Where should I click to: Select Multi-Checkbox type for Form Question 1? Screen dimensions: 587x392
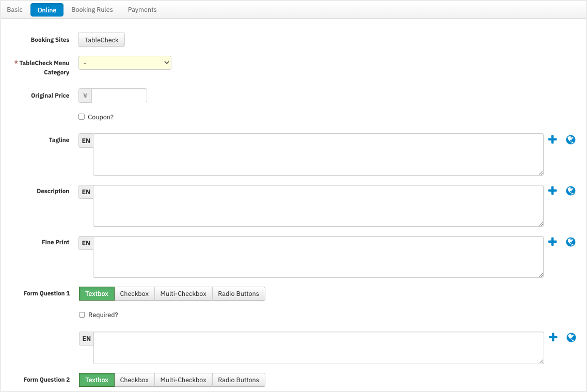[183, 294]
